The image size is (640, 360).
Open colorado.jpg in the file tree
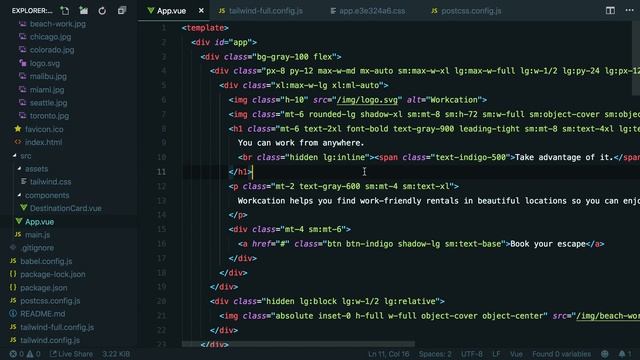pos(52,50)
